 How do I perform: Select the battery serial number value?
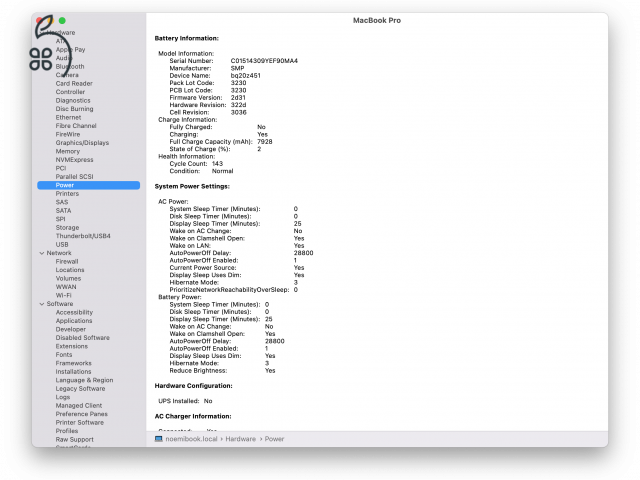[x=264, y=61]
